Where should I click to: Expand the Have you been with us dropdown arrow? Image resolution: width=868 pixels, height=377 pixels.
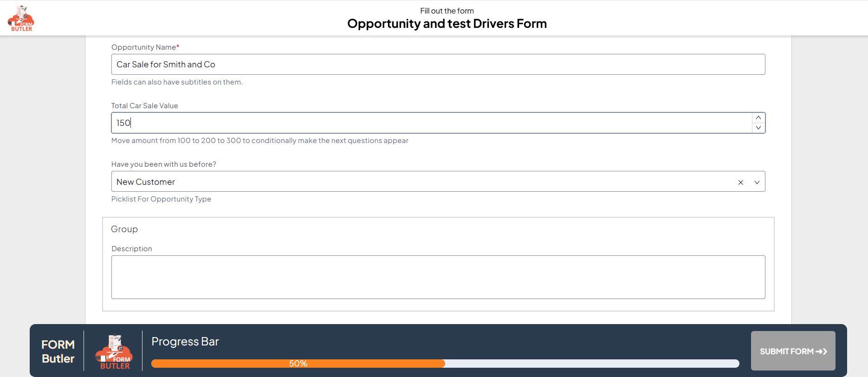pos(757,182)
